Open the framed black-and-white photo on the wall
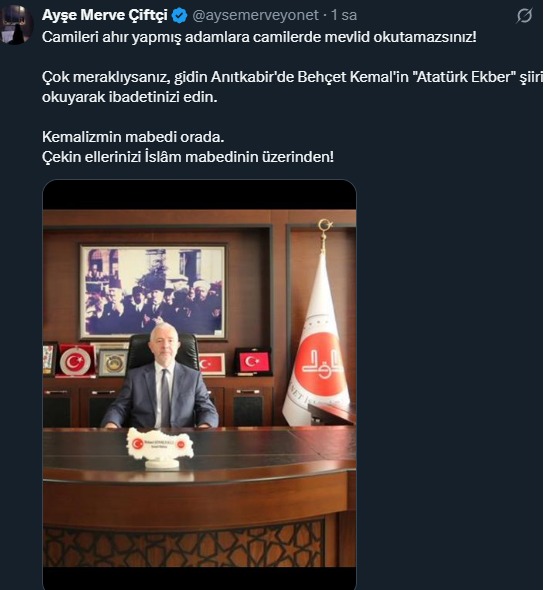This screenshot has width=547, height=590. [153, 292]
